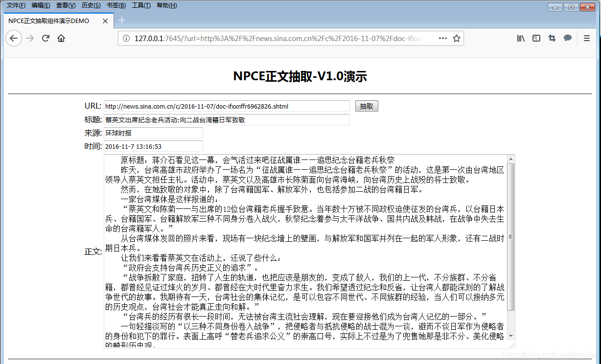
Task: Open the 书签(B) menu
Action: point(116,5)
